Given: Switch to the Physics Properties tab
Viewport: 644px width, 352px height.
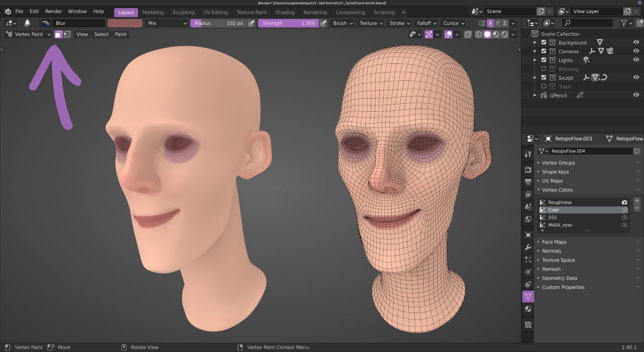Looking at the screenshot, I should click(528, 272).
